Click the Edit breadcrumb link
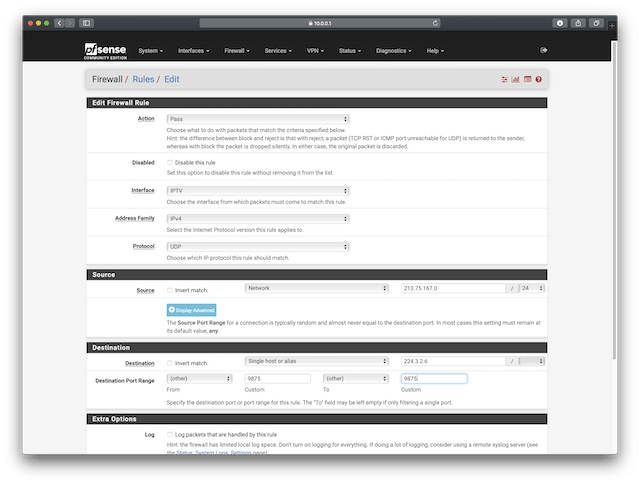 172,79
